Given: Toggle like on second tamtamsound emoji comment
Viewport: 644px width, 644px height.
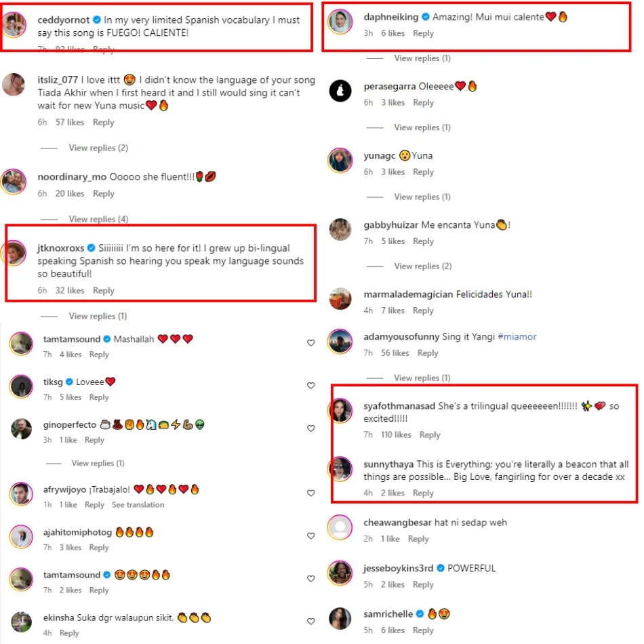Looking at the screenshot, I should click(311, 578).
